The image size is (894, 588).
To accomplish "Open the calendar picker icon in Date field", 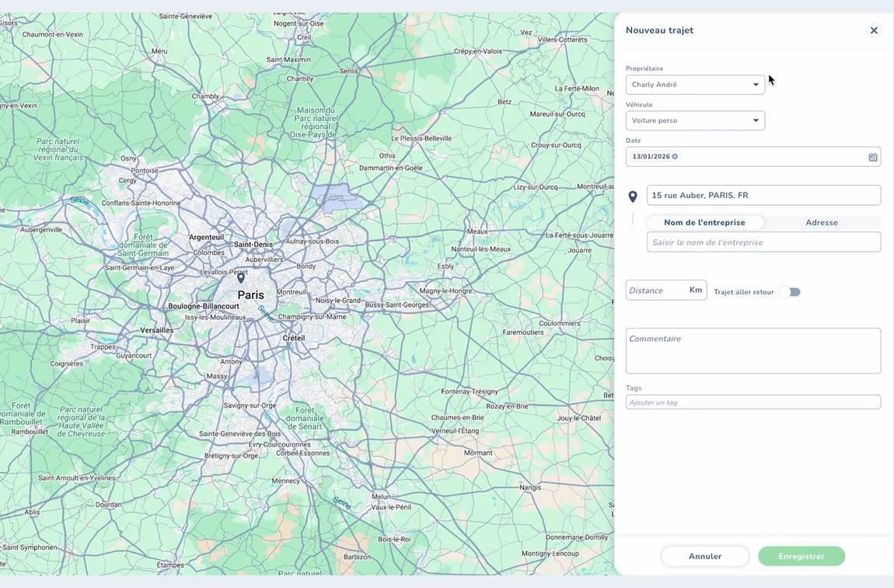I will 872,157.
